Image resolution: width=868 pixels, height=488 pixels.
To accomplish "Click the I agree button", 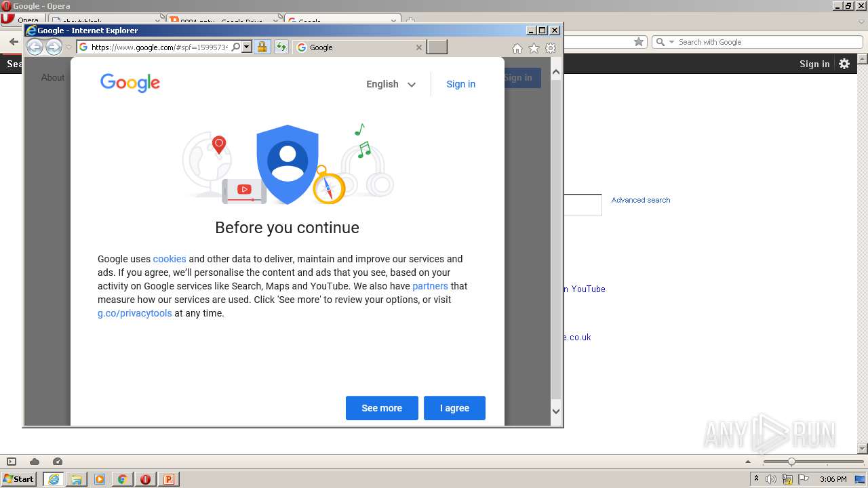I will tap(454, 408).
